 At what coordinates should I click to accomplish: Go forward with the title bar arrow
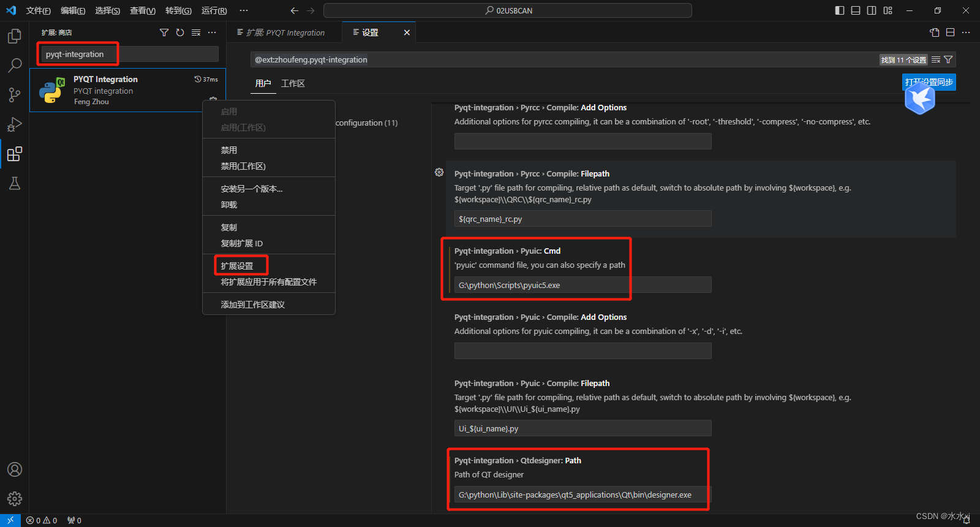tap(311, 10)
